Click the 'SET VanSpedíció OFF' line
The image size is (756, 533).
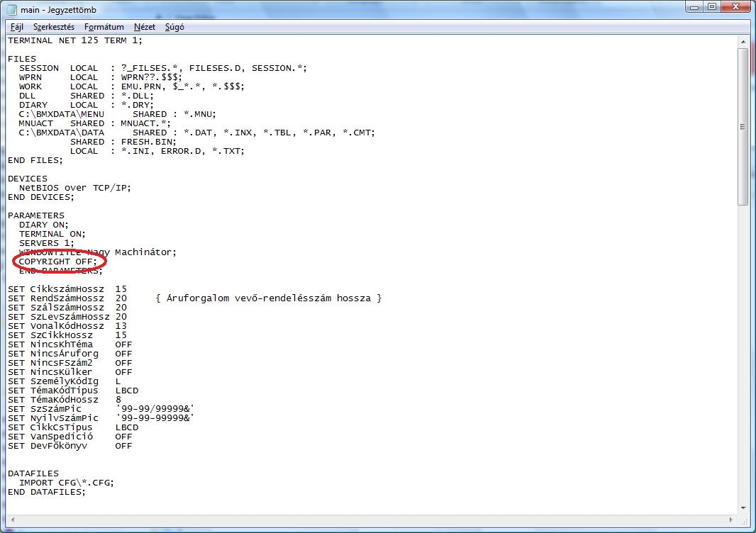click(x=70, y=437)
